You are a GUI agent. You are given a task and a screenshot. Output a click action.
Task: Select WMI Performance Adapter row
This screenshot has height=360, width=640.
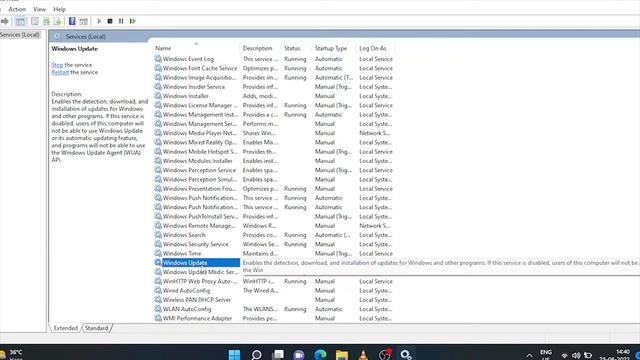pos(273,318)
